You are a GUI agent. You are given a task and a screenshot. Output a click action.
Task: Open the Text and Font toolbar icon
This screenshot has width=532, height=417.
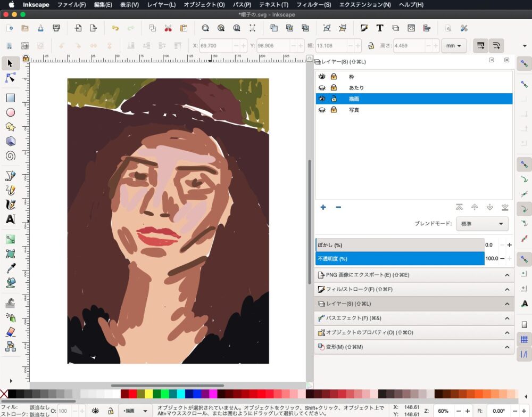point(380,28)
